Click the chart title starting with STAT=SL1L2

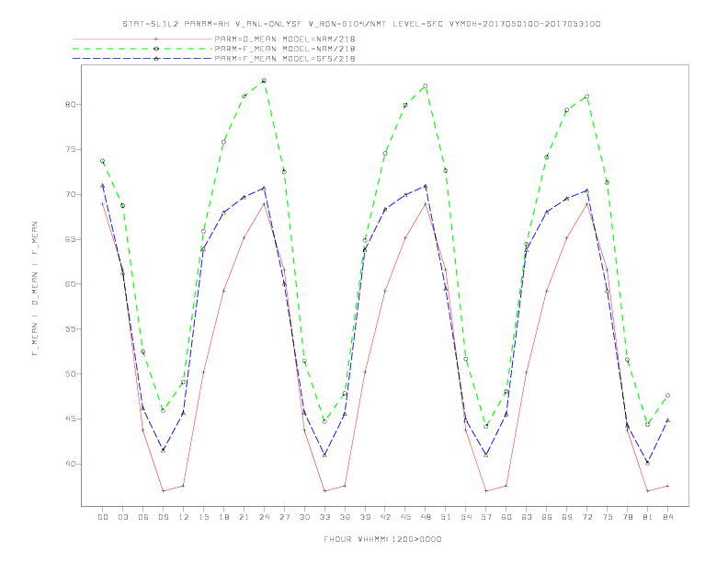(361, 24)
